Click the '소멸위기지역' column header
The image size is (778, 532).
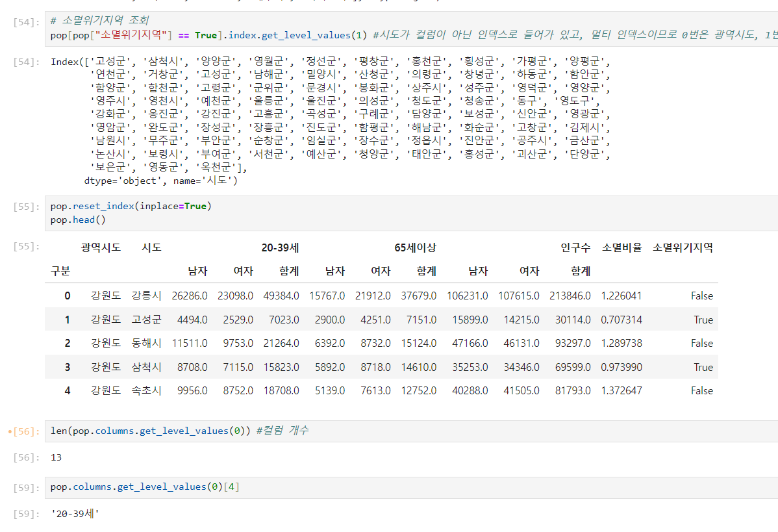(683, 247)
